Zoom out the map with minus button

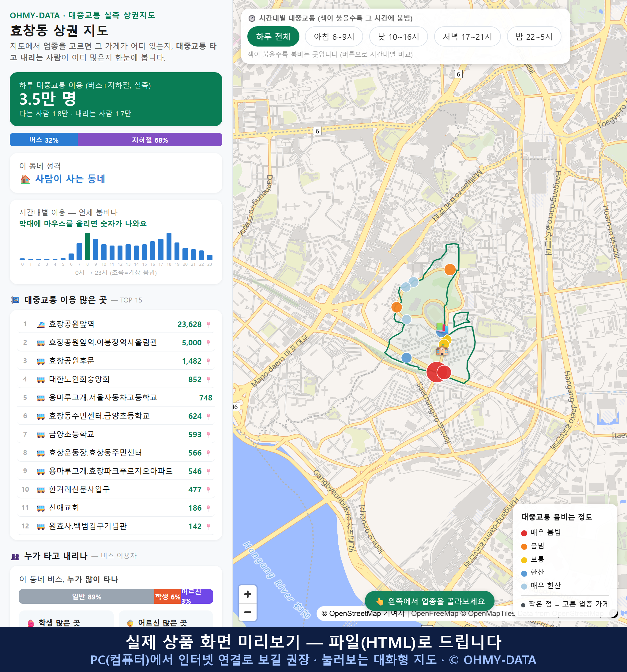click(x=247, y=612)
